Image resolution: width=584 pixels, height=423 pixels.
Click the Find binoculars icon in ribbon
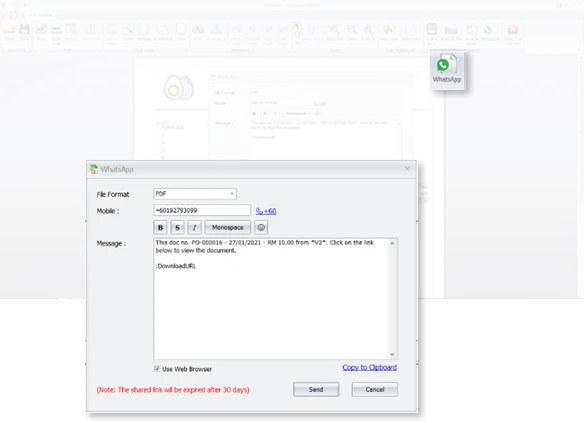click(x=198, y=32)
